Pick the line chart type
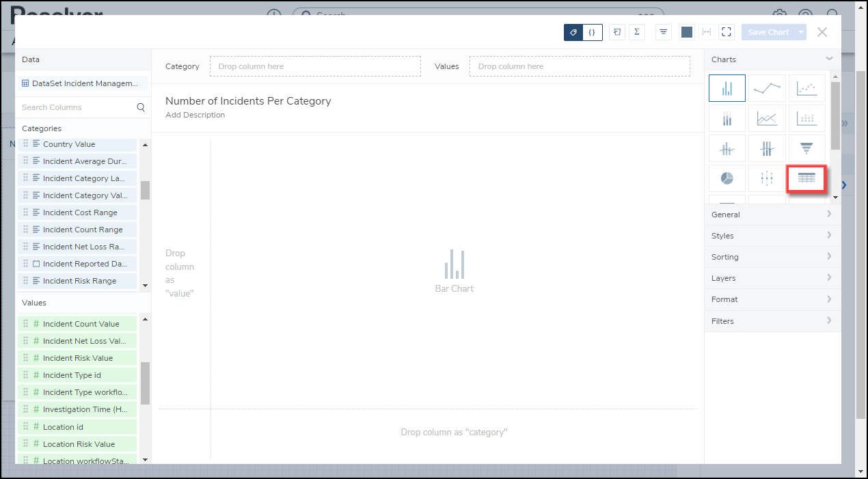The image size is (868, 479). tap(767, 88)
